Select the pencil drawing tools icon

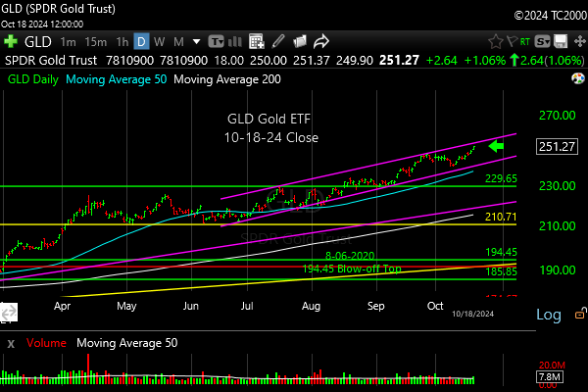pos(278,41)
